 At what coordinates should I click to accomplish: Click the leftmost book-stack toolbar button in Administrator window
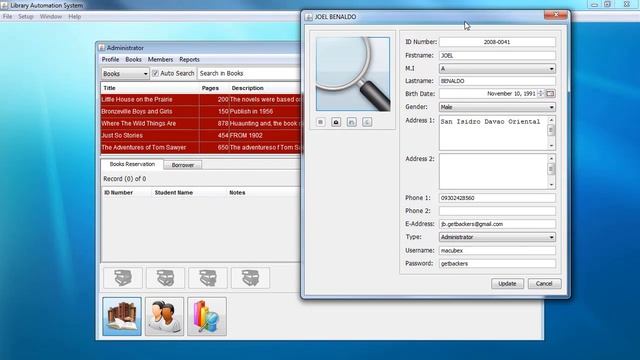click(x=123, y=278)
